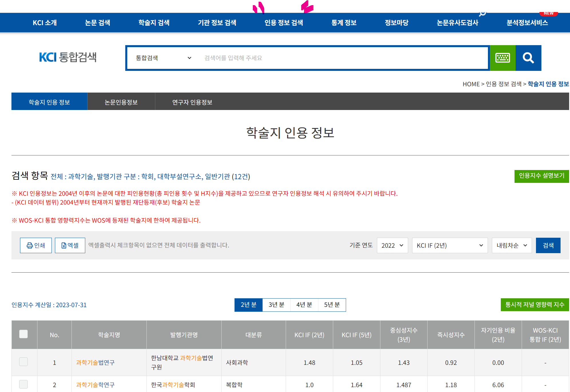The width and height of the screenshot is (570, 392).
Task: Click the 6.06 self-citation value
Action: [498, 385]
